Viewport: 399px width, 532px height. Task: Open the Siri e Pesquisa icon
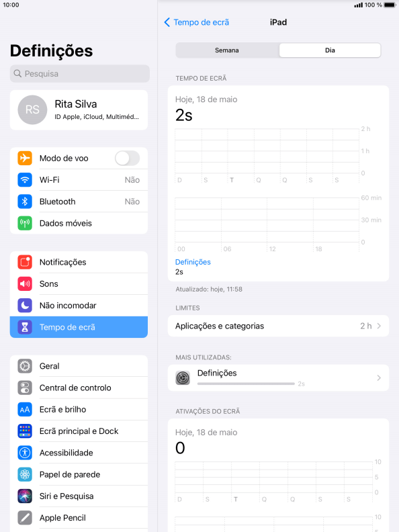[25, 496]
